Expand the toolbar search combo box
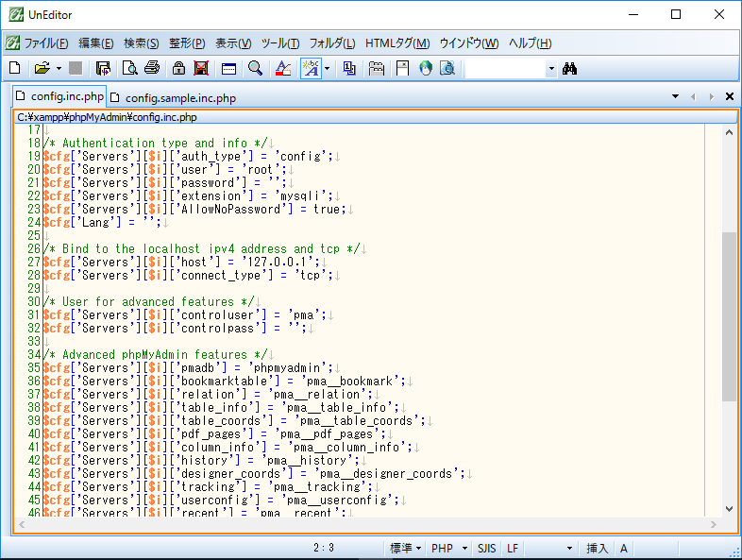 (551, 68)
